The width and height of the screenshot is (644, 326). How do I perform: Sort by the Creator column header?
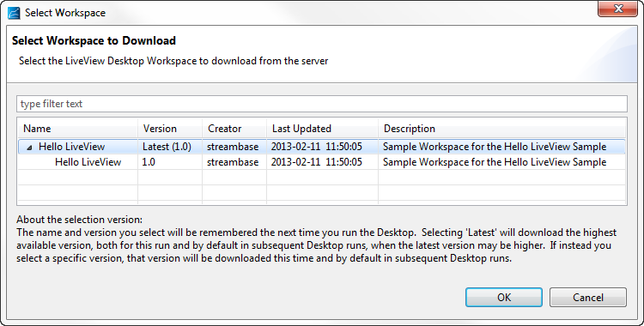tap(234, 129)
